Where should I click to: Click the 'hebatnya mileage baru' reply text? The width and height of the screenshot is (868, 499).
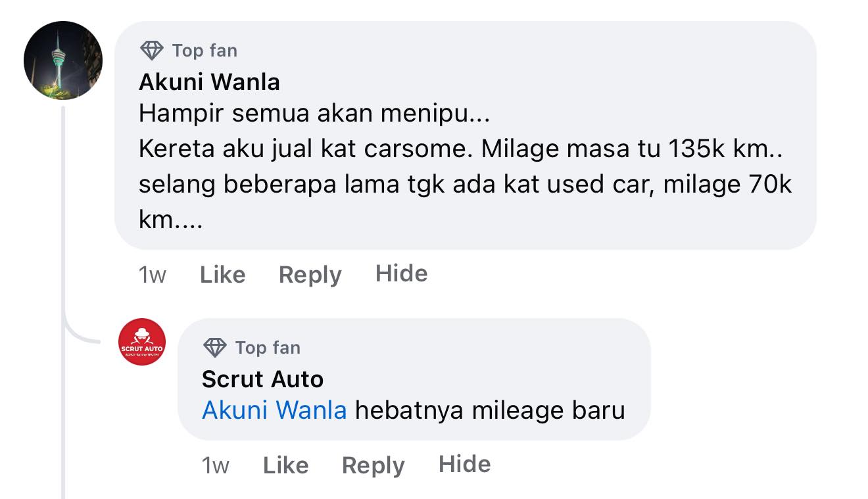point(490,410)
